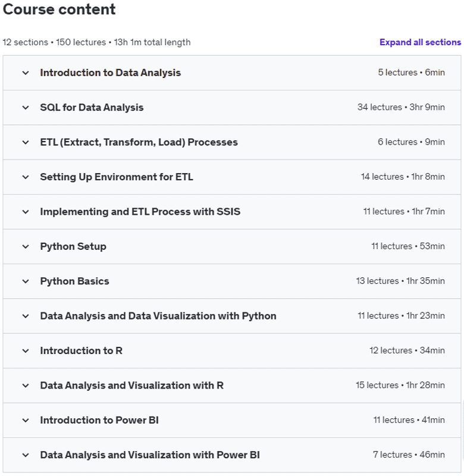Click the Expand all sections link
Image resolution: width=464 pixels, height=476 pixels.
click(x=420, y=42)
